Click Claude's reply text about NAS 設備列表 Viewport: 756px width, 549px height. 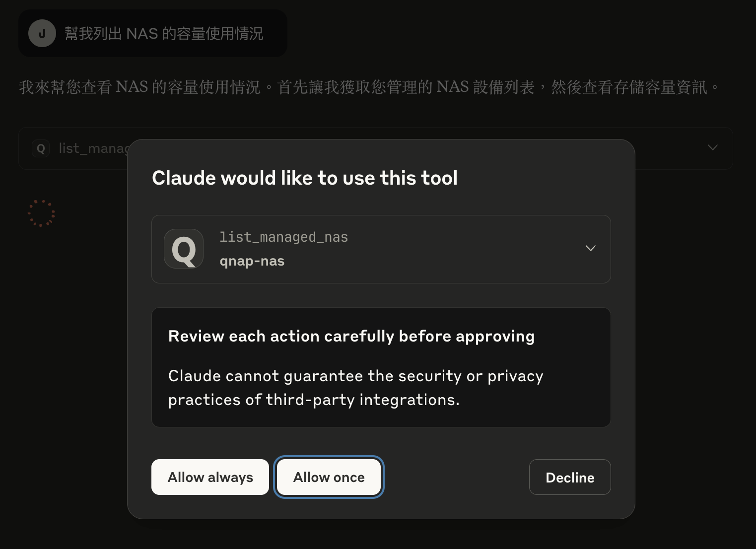369,87
